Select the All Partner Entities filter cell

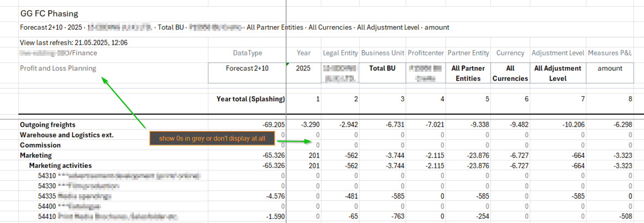pyautogui.click(x=468, y=73)
